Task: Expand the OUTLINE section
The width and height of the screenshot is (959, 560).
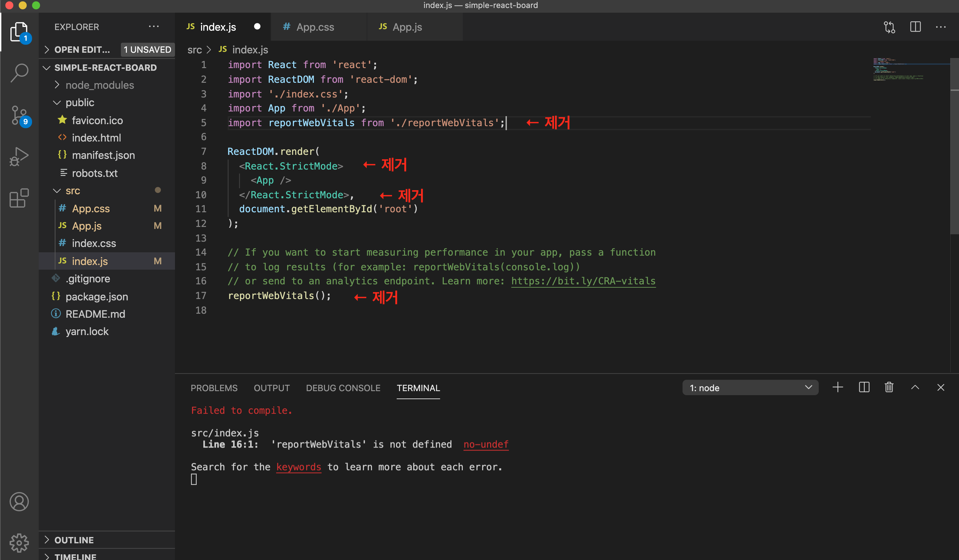Action: 74,540
